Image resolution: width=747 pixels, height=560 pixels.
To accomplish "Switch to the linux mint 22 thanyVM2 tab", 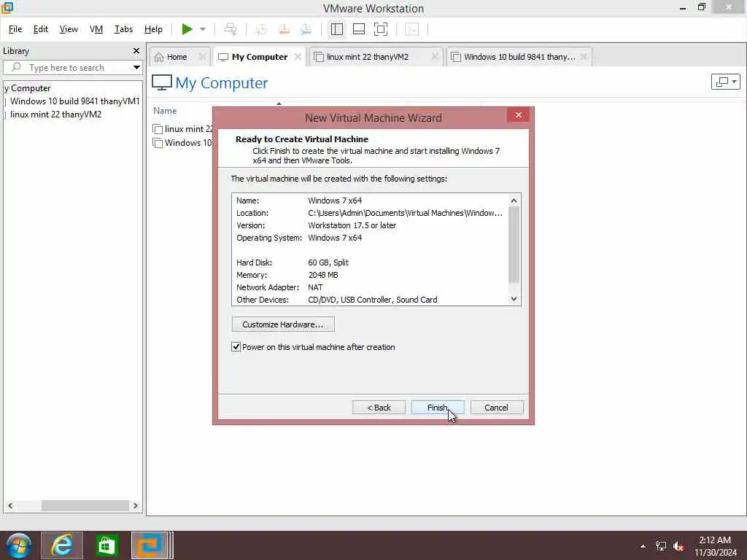I will 368,57.
